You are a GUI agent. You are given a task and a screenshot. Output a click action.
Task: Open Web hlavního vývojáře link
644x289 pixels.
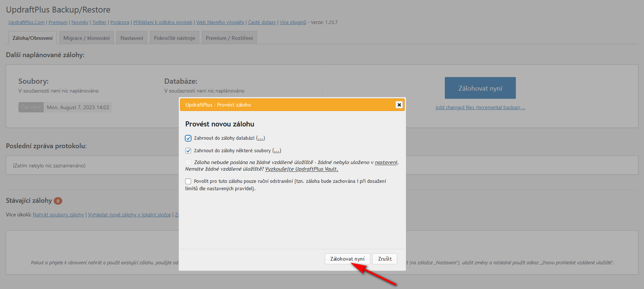click(x=220, y=22)
